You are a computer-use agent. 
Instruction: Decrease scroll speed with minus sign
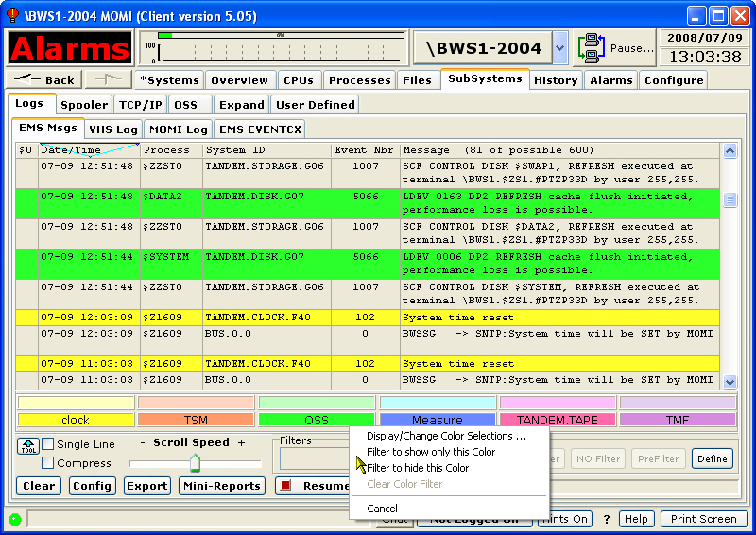coord(143,442)
